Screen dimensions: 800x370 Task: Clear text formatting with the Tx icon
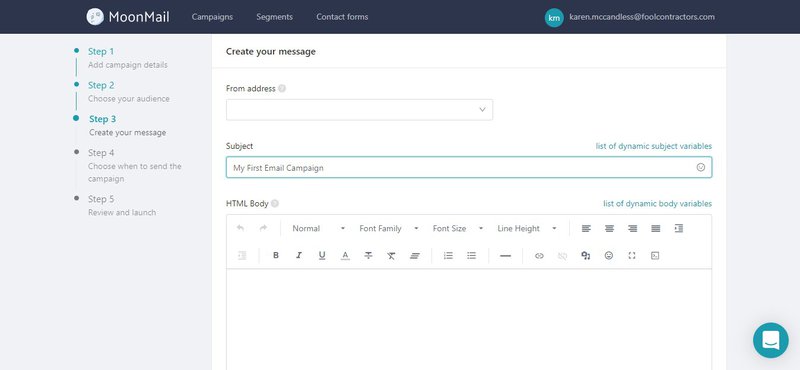tap(391, 256)
